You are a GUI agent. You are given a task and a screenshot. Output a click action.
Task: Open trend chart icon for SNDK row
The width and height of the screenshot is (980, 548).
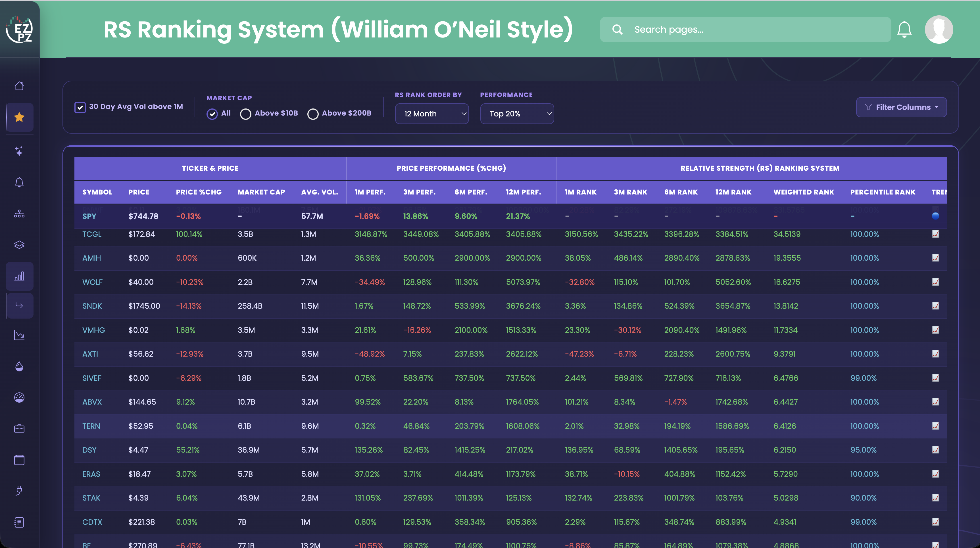click(935, 306)
